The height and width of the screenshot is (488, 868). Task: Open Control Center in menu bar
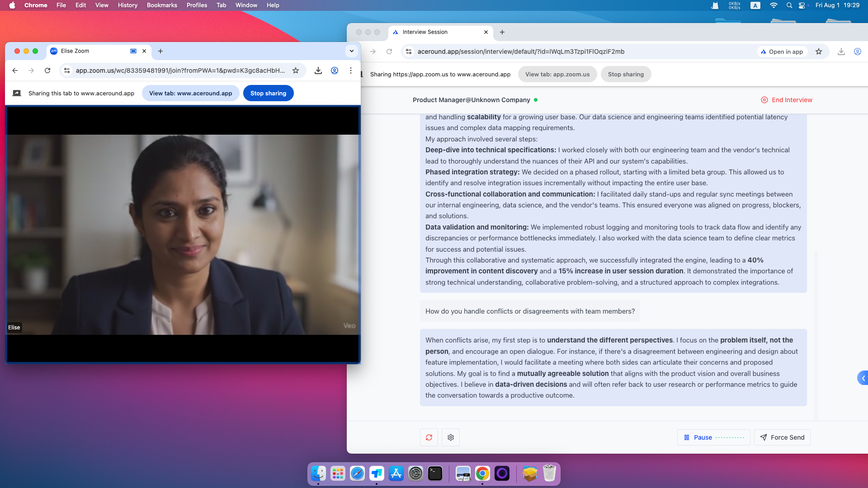[x=802, y=5]
